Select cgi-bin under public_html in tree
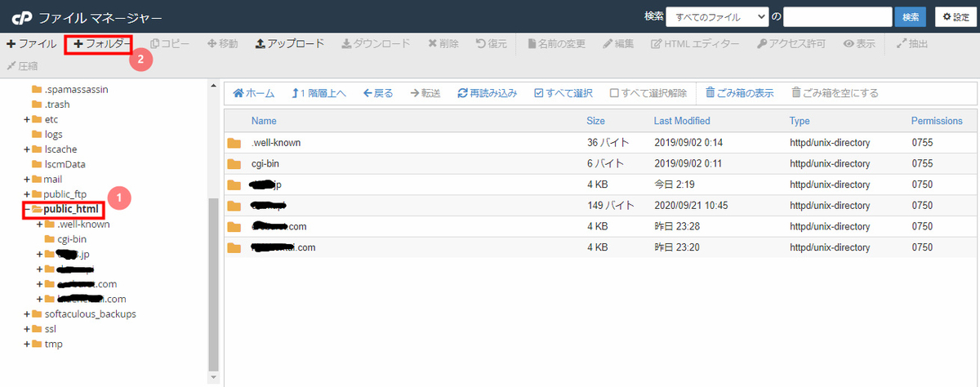The width and height of the screenshot is (980, 387). point(72,239)
